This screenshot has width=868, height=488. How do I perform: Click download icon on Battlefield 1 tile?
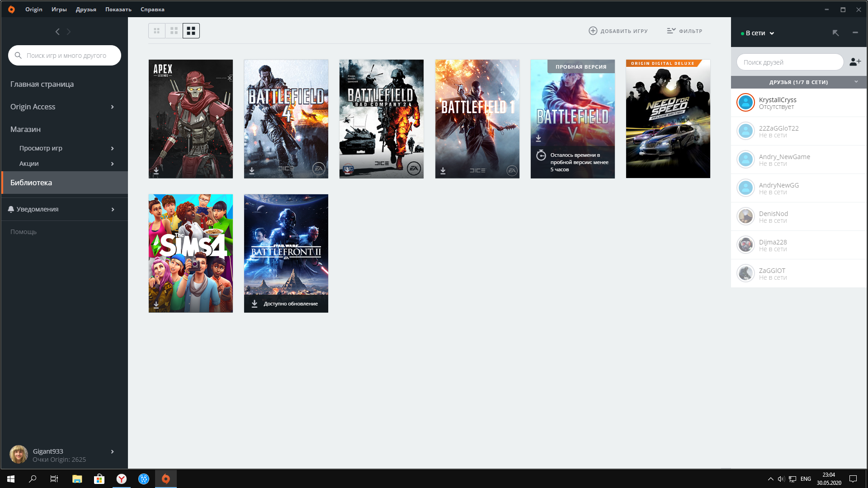click(x=443, y=171)
